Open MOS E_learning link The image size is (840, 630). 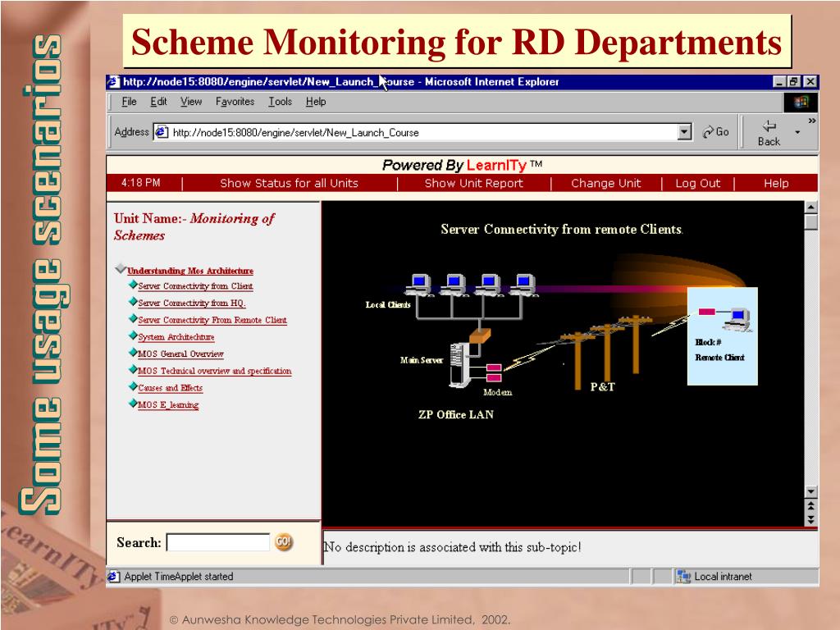click(168, 405)
